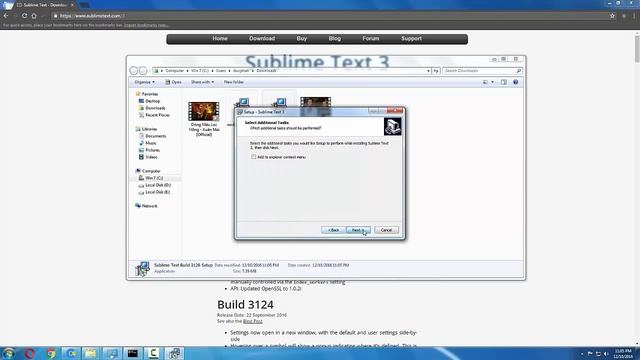Click New folder in Explorer toolbar
The height and width of the screenshot is (360, 640).
click(x=233, y=82)
